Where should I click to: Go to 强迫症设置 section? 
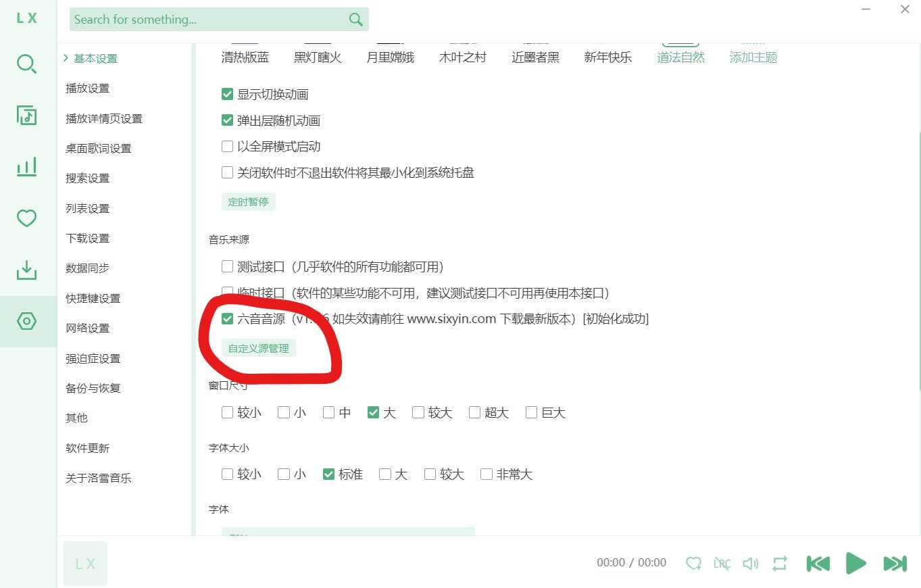[93, 359]
